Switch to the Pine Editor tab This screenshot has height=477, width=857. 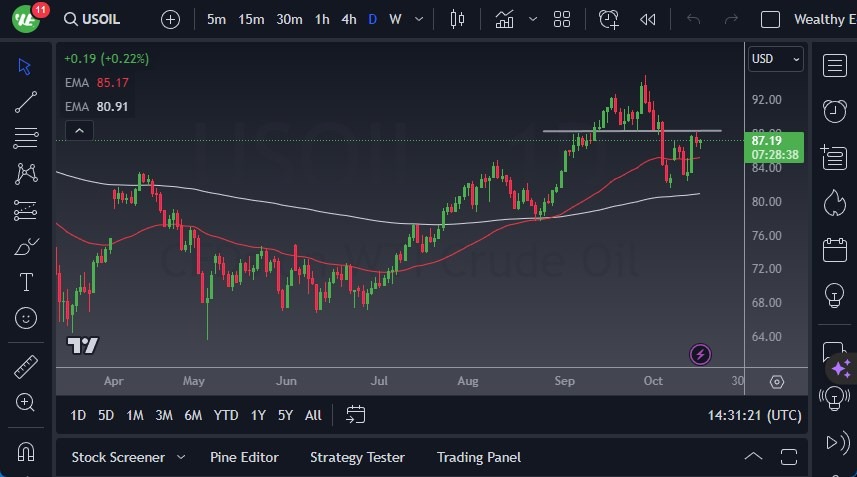[x=244, y=457]
